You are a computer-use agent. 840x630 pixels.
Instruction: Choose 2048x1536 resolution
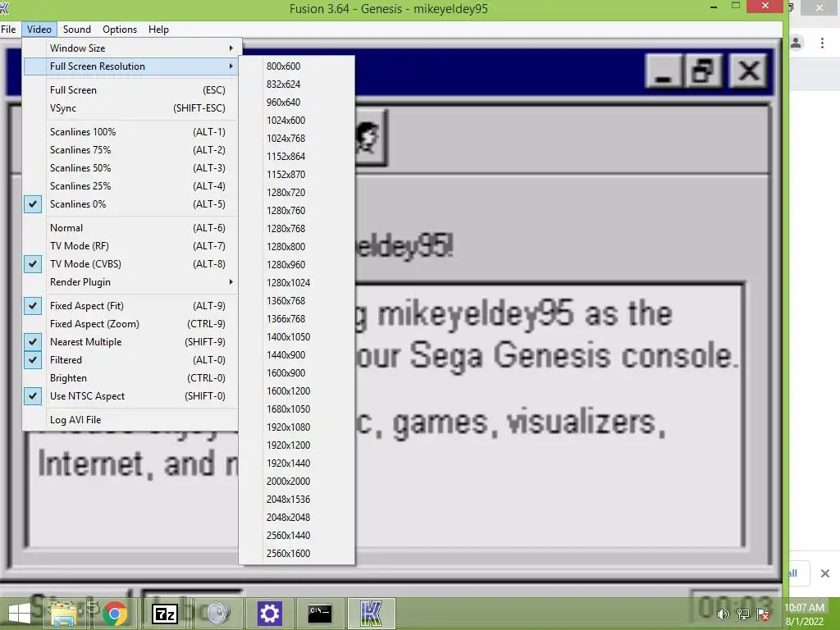coord(297,500)
